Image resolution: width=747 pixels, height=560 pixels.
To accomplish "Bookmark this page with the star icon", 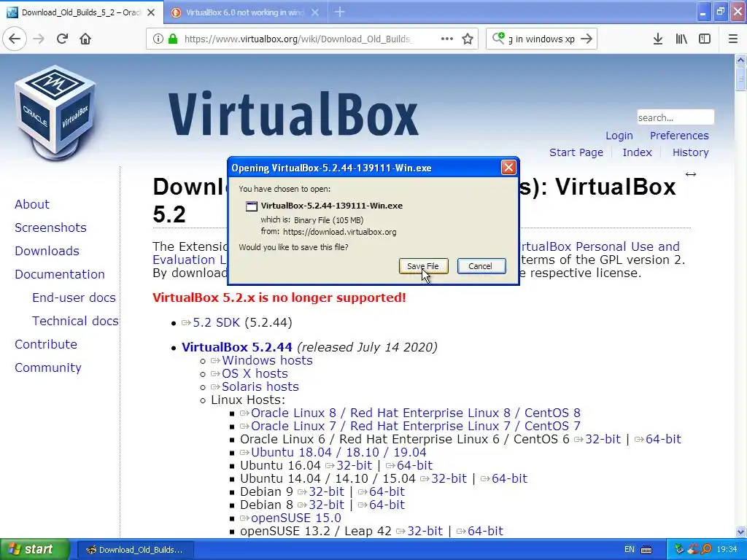I will (x=468, y=39).
